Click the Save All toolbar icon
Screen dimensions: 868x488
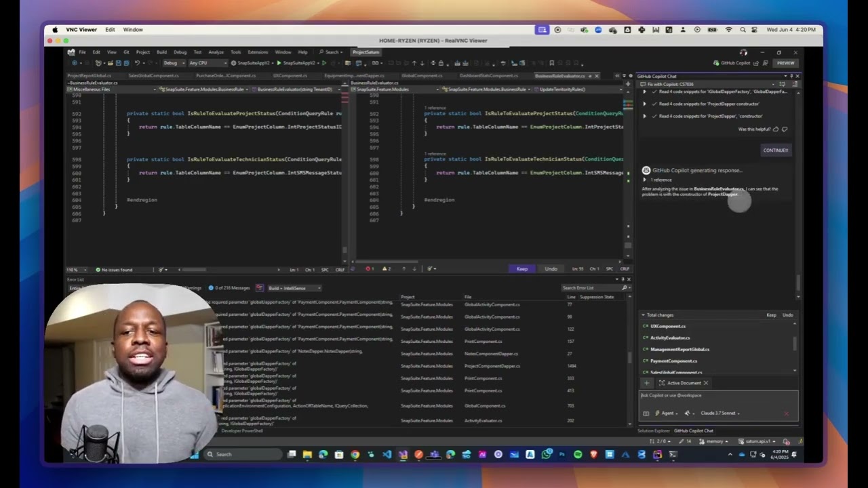pos(126,63)
